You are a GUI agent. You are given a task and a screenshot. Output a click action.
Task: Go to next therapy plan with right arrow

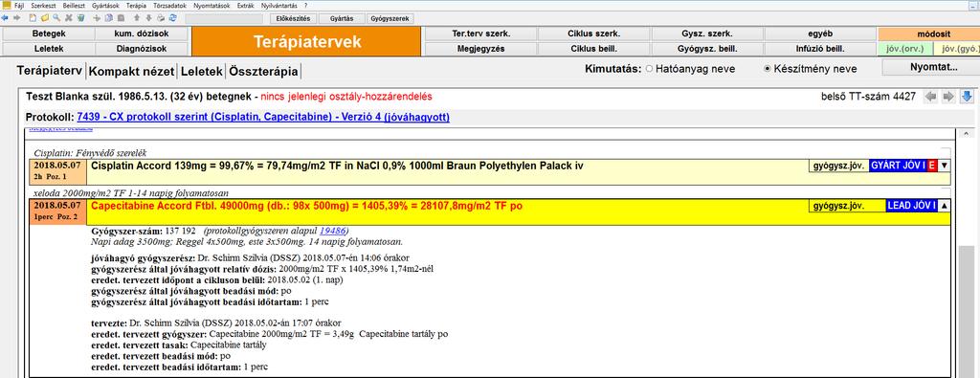click(948, 97)
